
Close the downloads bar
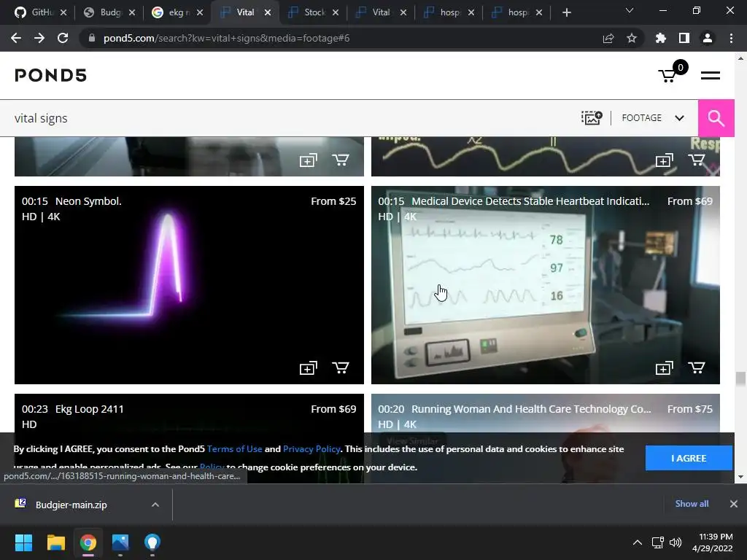(x=734, y=504)
